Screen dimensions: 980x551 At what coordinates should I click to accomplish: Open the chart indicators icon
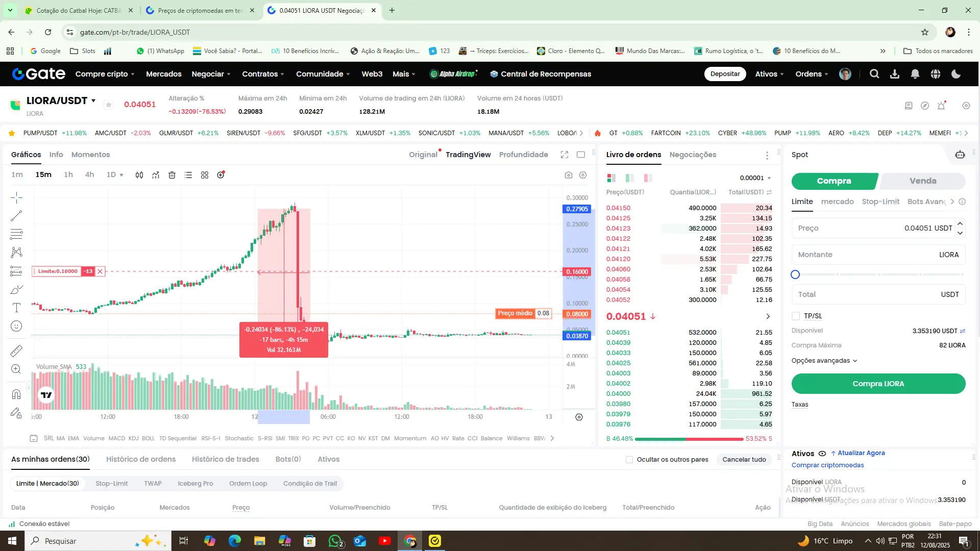pos(156,175)
